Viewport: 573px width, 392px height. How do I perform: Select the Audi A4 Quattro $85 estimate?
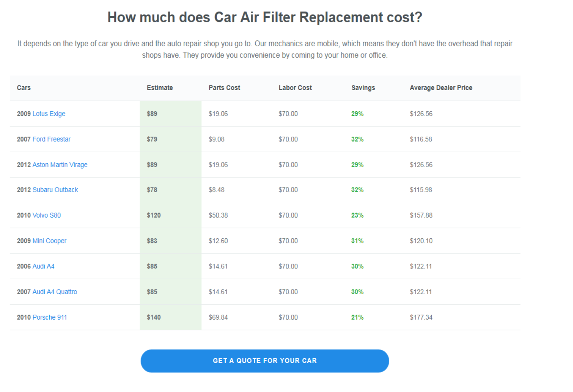pos(152,291)
